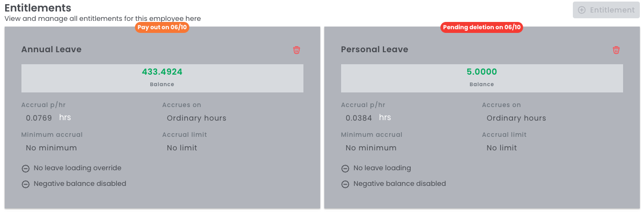
Task: Click the Annual Leave card title
Action: tap(51, 50)
